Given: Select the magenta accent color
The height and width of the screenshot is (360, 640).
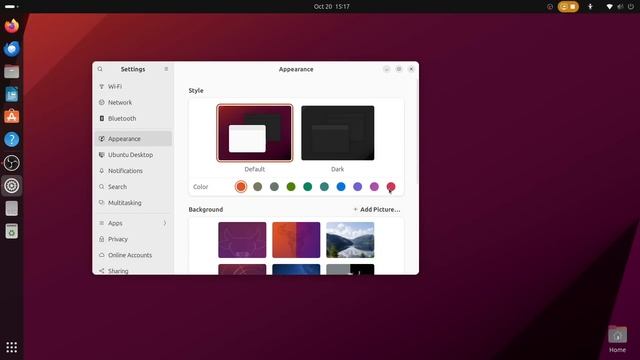Looking at the screenshot, I should click(374, 187).
